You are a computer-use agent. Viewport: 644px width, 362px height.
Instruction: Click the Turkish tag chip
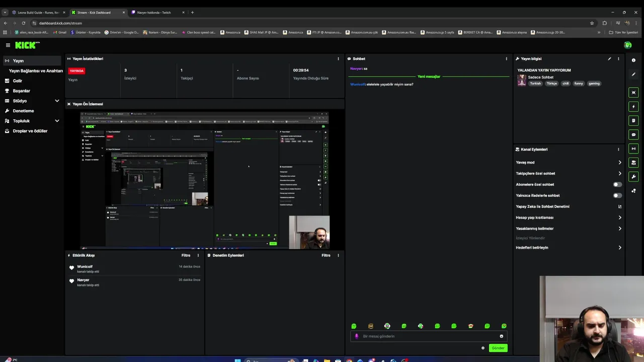(535, 83)
